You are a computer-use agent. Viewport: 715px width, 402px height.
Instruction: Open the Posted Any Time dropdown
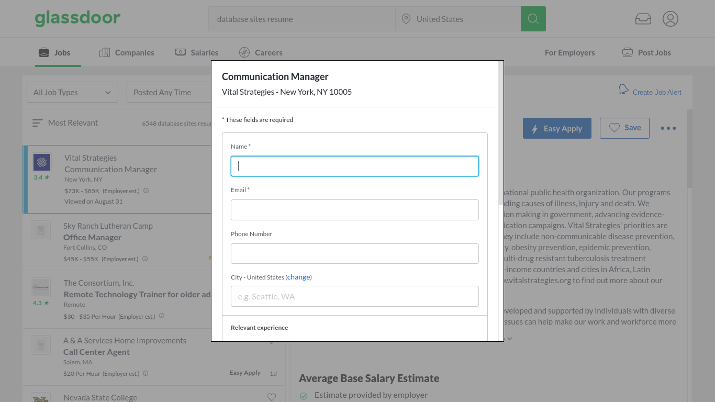[x=169, y=92]
